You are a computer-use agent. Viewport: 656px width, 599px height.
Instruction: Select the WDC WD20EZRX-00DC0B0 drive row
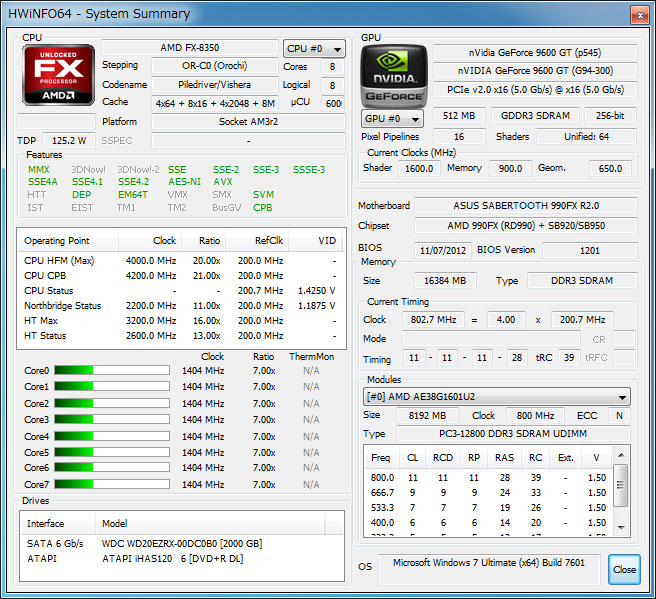pyautogui.click(x=182, y=543)
